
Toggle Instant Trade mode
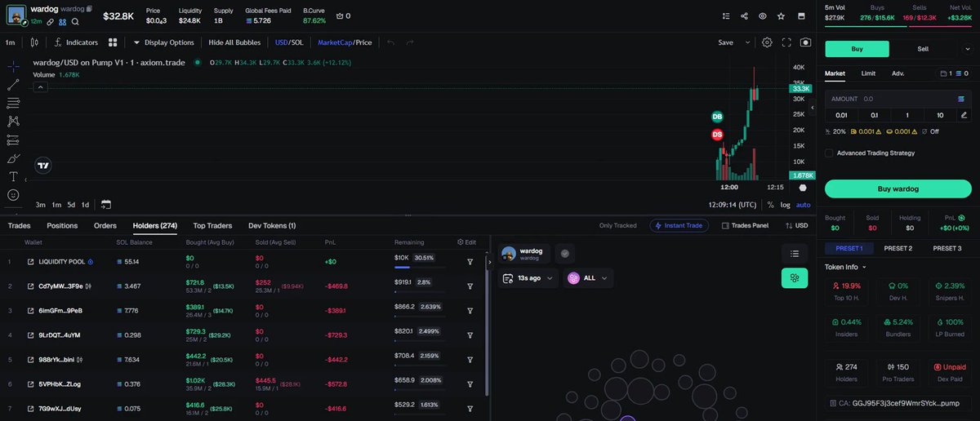point(679,225)
